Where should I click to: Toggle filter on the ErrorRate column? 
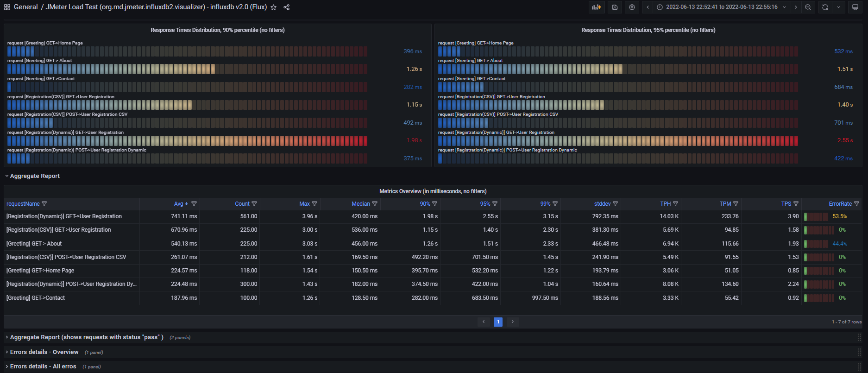click(856, 204)
